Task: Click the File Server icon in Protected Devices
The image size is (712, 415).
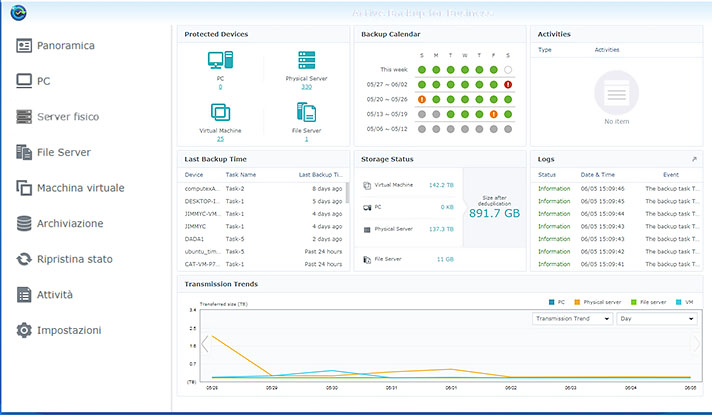Action: click(306, 113)
